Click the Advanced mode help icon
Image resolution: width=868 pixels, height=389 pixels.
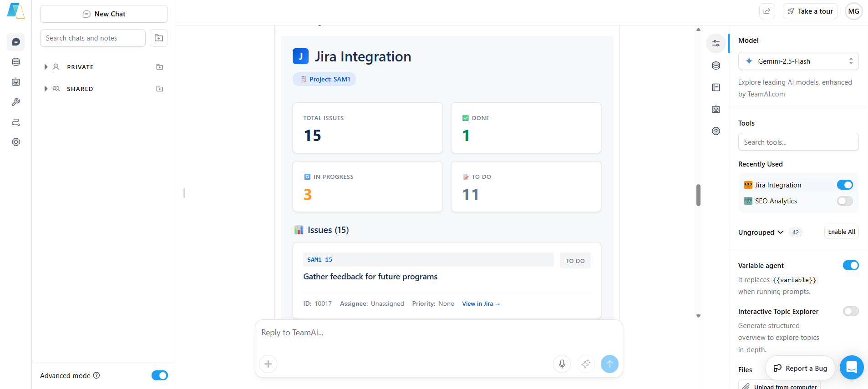click(x=96, y=375)
